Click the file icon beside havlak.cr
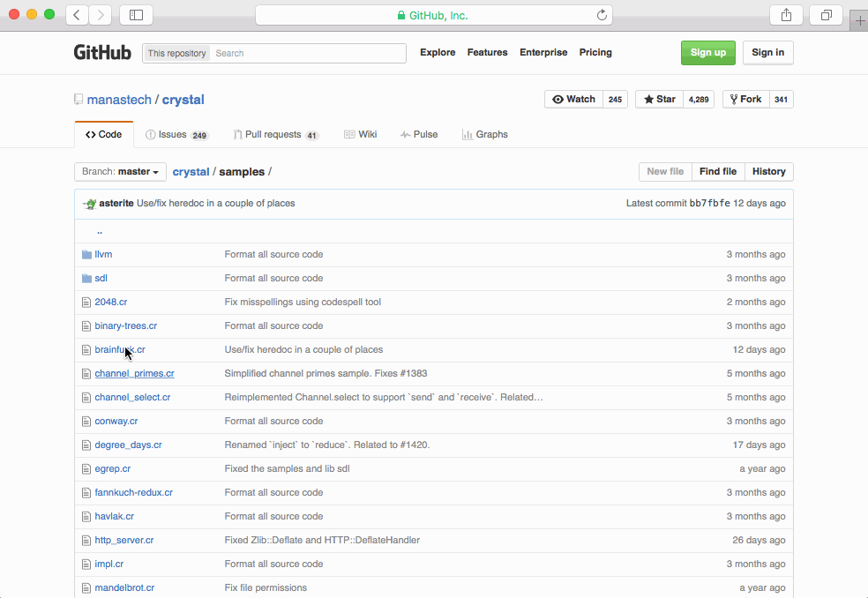The width and height of the screenshot is (868, 598). 86,517
